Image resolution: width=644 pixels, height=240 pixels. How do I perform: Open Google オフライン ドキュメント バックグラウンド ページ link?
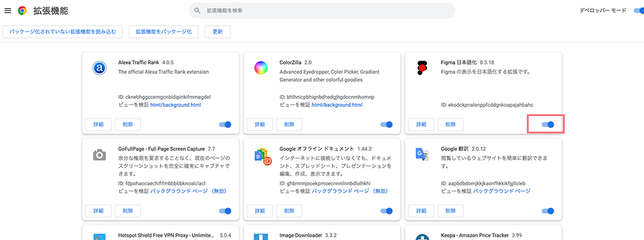pyautogui.click(x=350, y=191)
